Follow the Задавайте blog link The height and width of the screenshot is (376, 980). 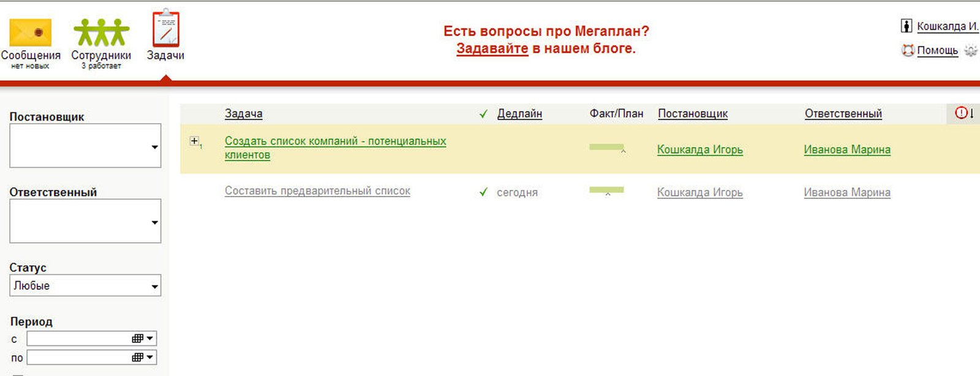492,48
